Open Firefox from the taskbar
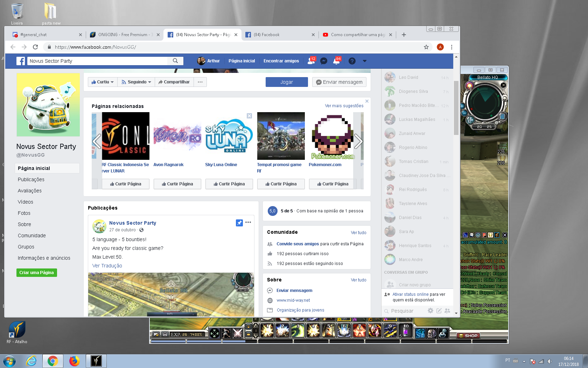Screen dimensions: 588x368 pyautogui.click(x=74, y=361)
